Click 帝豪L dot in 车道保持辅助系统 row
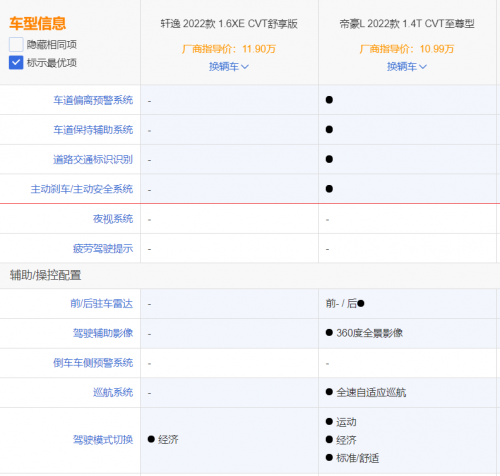This screenshot has height=476, width=500. [329, 130]
